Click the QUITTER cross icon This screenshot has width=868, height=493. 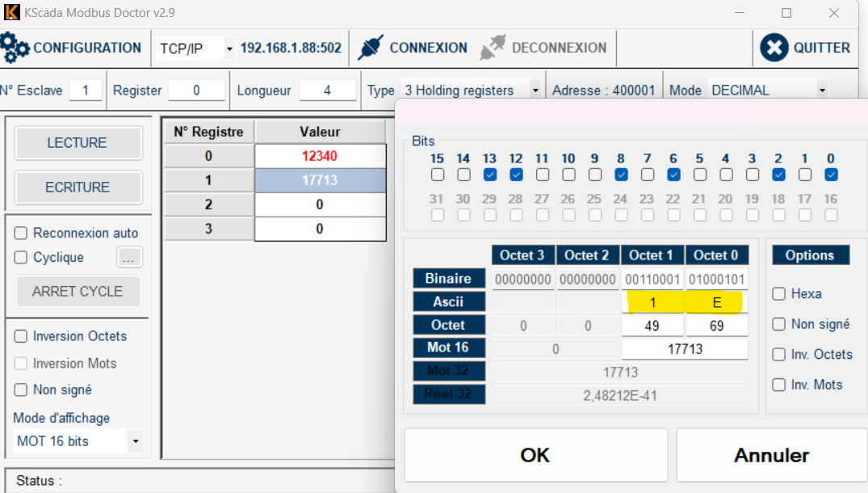[x=774, y=48]
